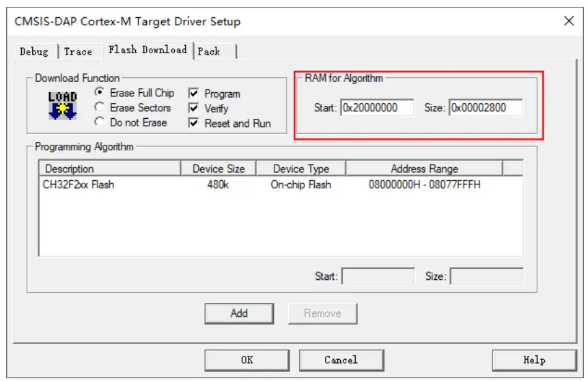Click the 480k device size cell
This screenshot has width=588, height=381.
tap(218, 184)
